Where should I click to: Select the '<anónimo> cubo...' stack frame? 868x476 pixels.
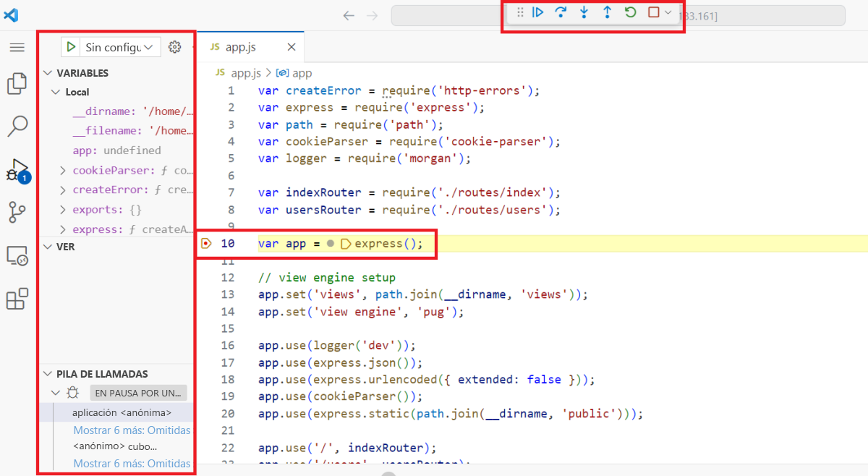click(116, 446)
